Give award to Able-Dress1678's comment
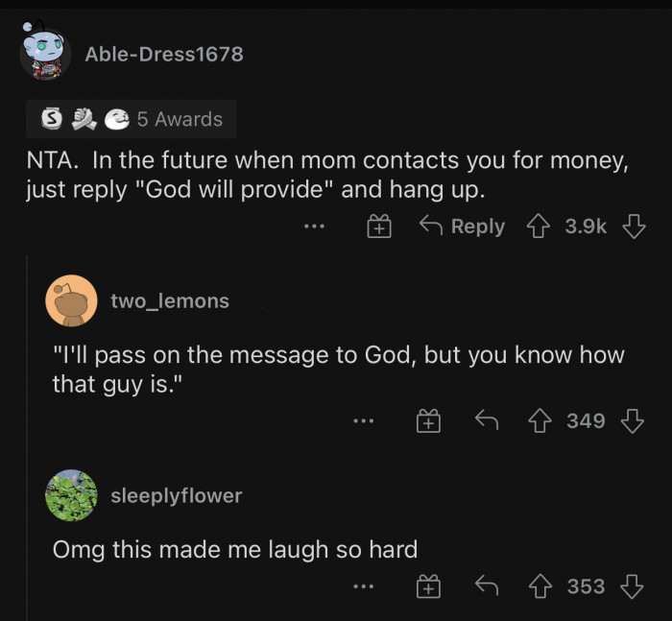672x621 pixels. [x=380, y=227]
